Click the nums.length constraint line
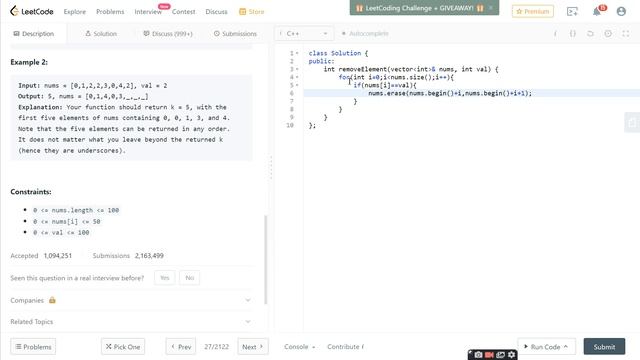Screen dimensions: 640x360 [76, 210]
